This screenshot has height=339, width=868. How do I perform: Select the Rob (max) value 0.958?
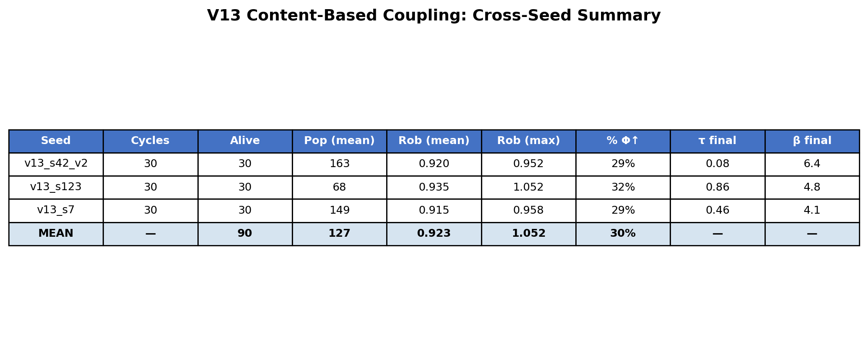[528, 210]
